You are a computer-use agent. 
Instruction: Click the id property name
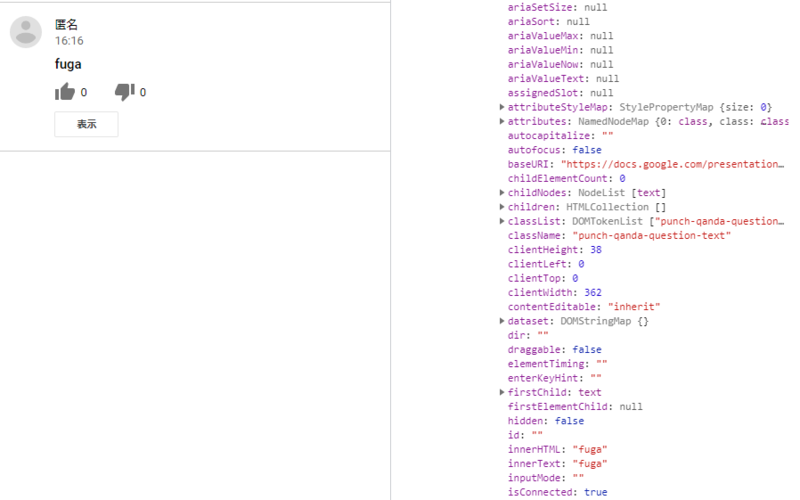coord(513,435)
